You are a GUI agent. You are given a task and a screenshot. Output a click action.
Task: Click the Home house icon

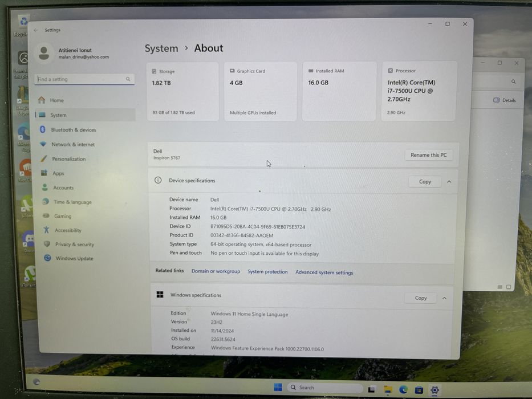click(42, 100)
